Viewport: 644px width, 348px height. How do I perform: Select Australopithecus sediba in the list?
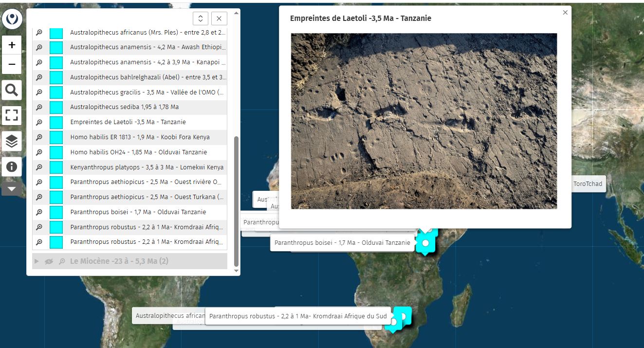point(124,107)
